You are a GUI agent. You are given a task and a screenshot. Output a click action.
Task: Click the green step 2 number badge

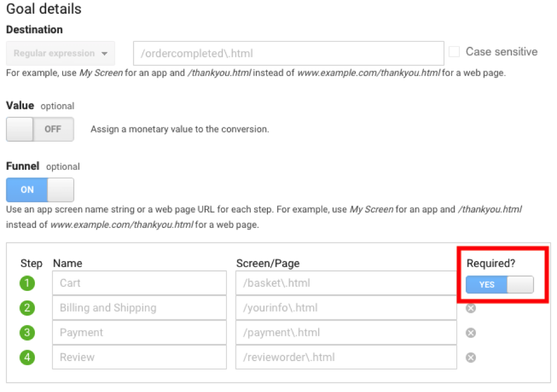coord(27,308)
